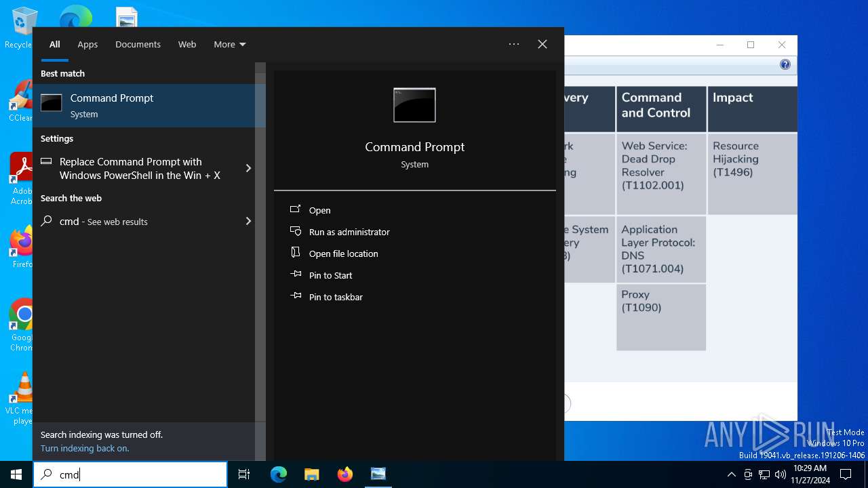Switch to the Web search tab
Screen dimensions: 868x488
pyautogui.click(x=187, y=44)
